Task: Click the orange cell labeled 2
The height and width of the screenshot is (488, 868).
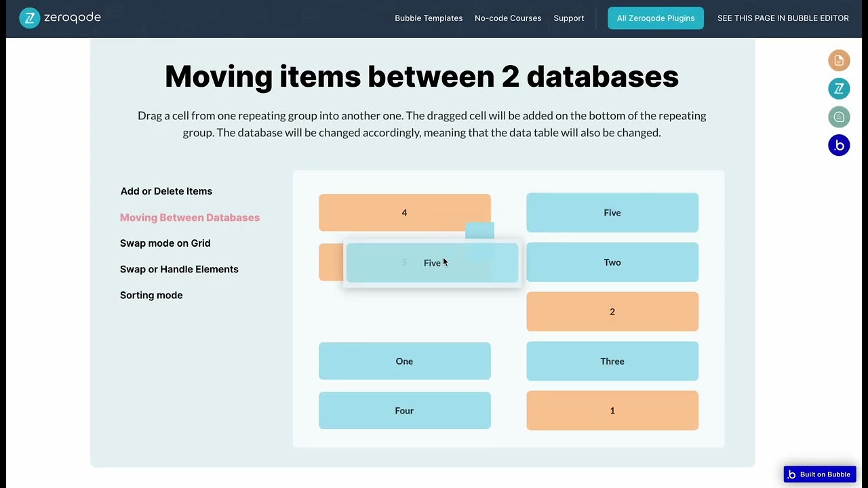Action: [x=612, y=312]
